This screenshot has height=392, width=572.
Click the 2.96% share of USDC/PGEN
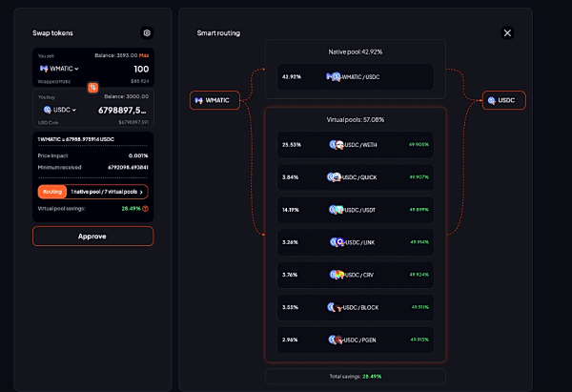point(290,340)
